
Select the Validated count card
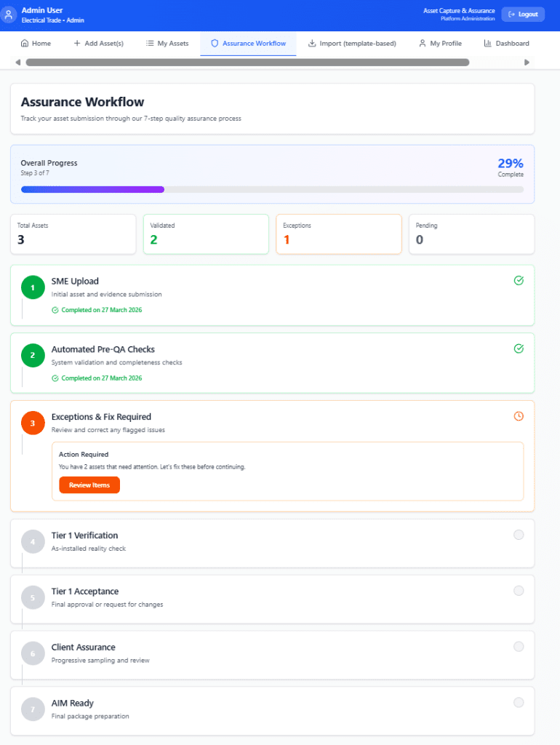pyautogui.click(x=206, y=234)
